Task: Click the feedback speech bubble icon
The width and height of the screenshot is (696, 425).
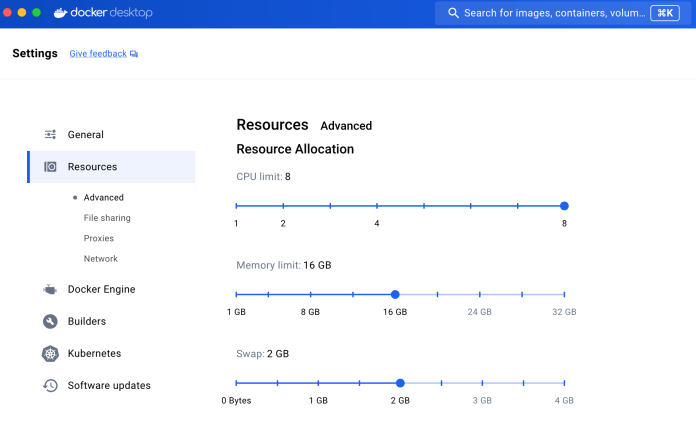Action: tap(134, 54)
